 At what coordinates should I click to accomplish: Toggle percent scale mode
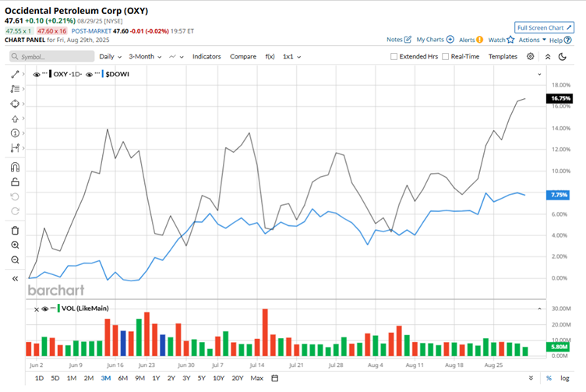point(549,378)
